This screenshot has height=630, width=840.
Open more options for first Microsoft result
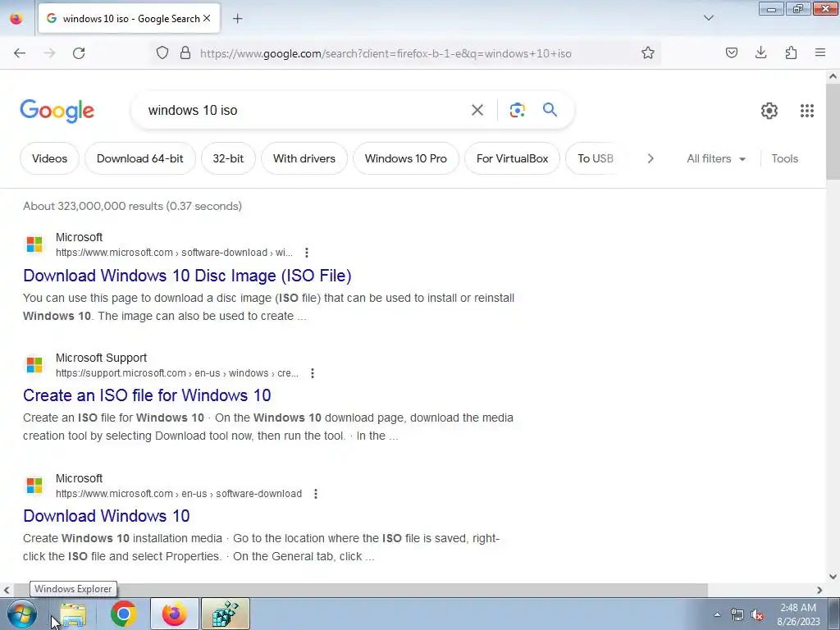(307, 253)
